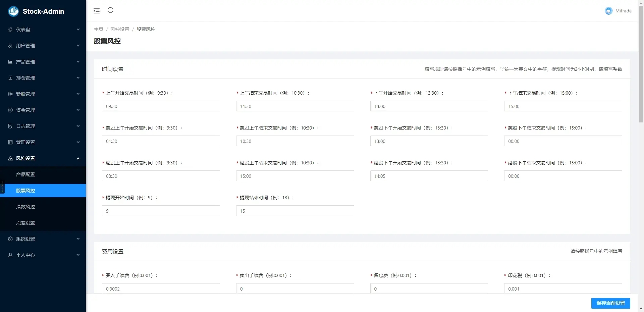The image size is (644, 312).
Task: Expand the 资金管理 menu chevron
Action: (78, 110)
